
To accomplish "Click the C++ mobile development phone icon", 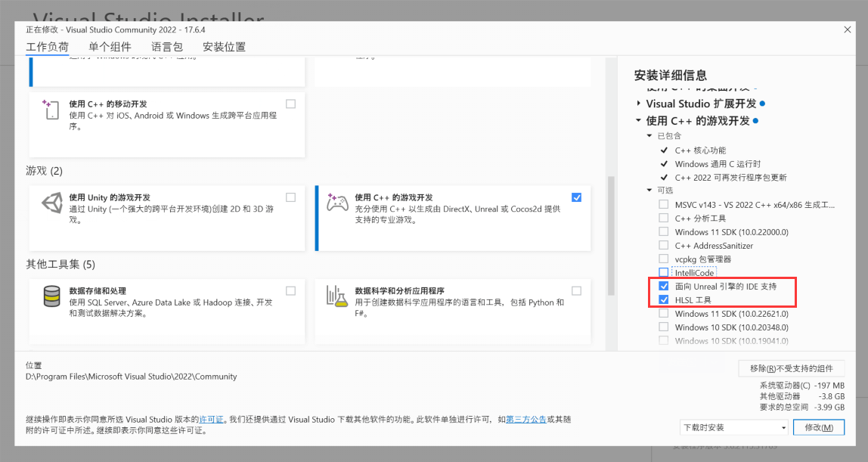I will [51, 110].
